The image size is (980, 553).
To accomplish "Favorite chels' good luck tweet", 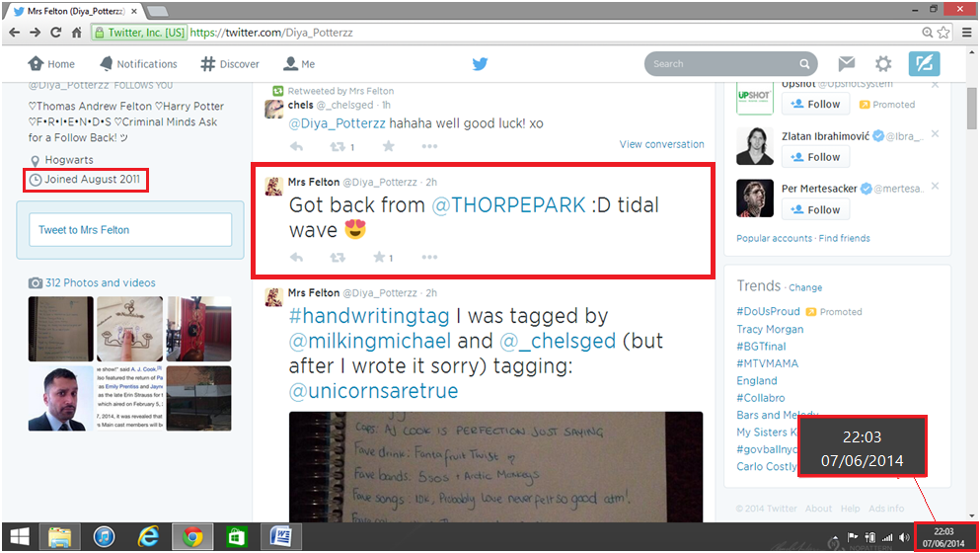I will pos(388,146).
